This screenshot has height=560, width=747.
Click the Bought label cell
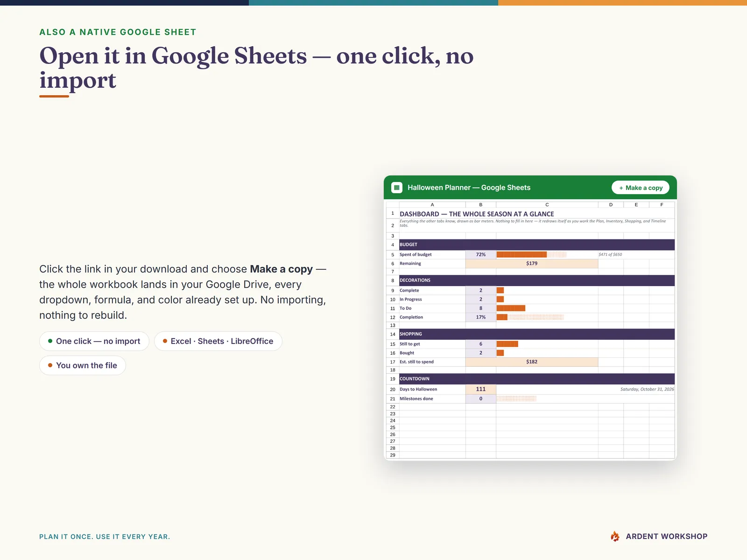click(x=432, y=353)
